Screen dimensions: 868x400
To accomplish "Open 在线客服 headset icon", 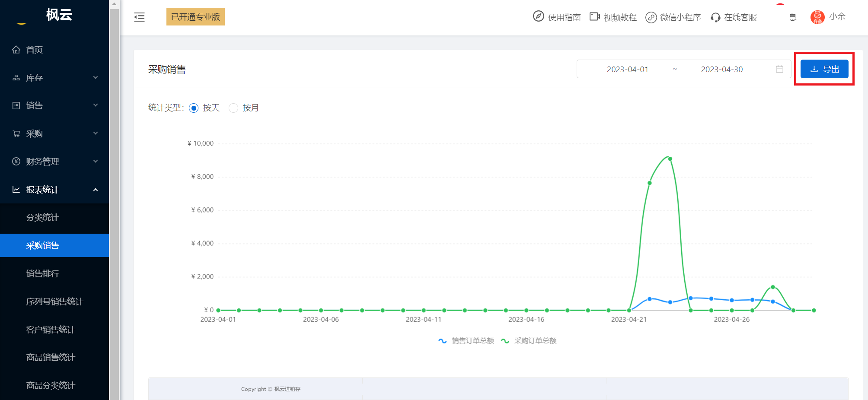I will point(715,17).
